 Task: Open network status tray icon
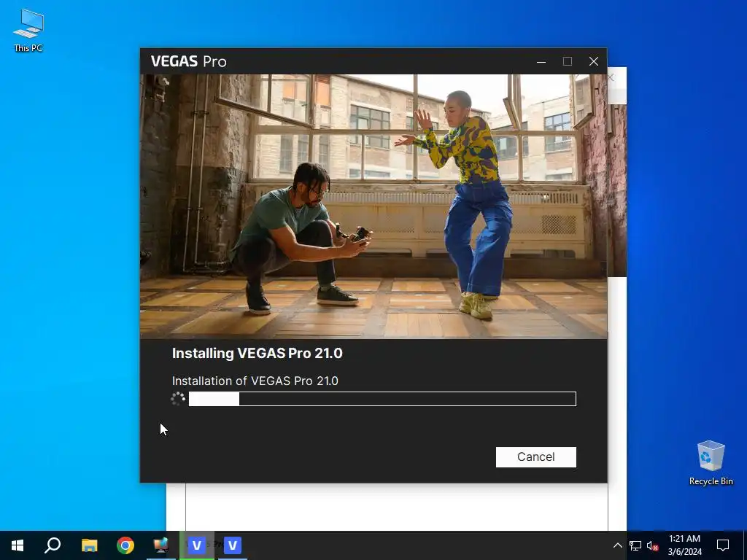[x=635, y=545]
